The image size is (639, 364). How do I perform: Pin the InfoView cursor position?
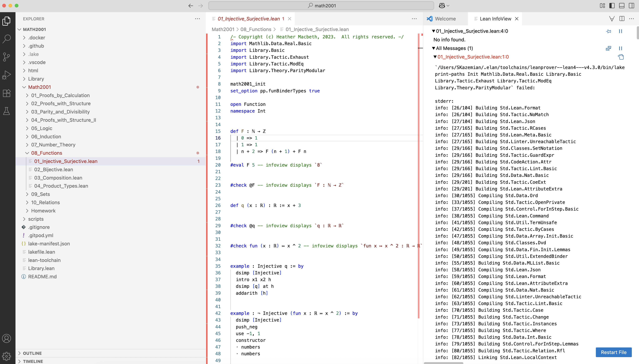click(x=609, y=31)
